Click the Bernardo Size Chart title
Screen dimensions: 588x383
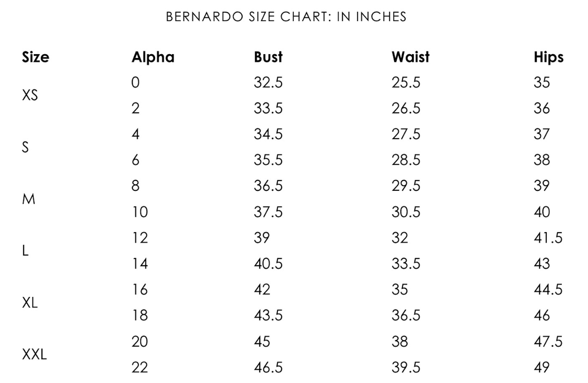coord(286,17)
